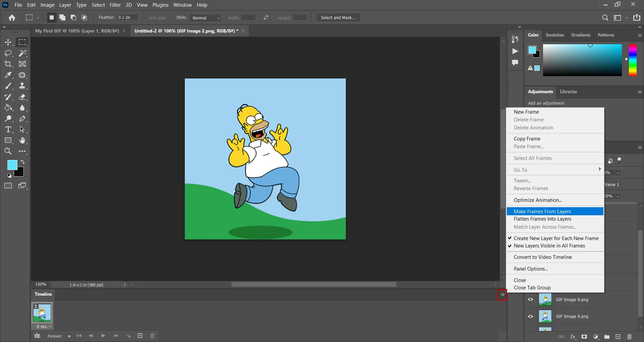Select the Horizontal Type tool
Viewport: 644px width, 342px height.
[8, 130]
